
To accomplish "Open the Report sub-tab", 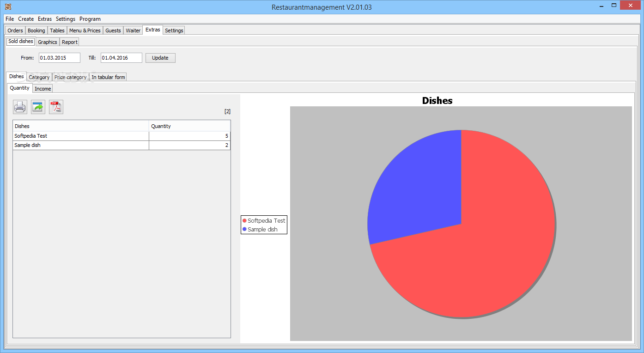I will 70,42.
